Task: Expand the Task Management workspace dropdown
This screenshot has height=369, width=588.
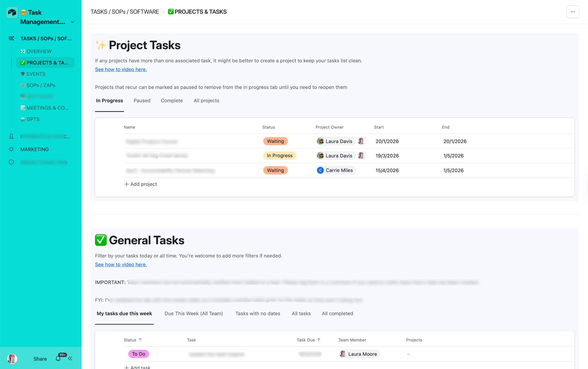Action: point(72,22)
